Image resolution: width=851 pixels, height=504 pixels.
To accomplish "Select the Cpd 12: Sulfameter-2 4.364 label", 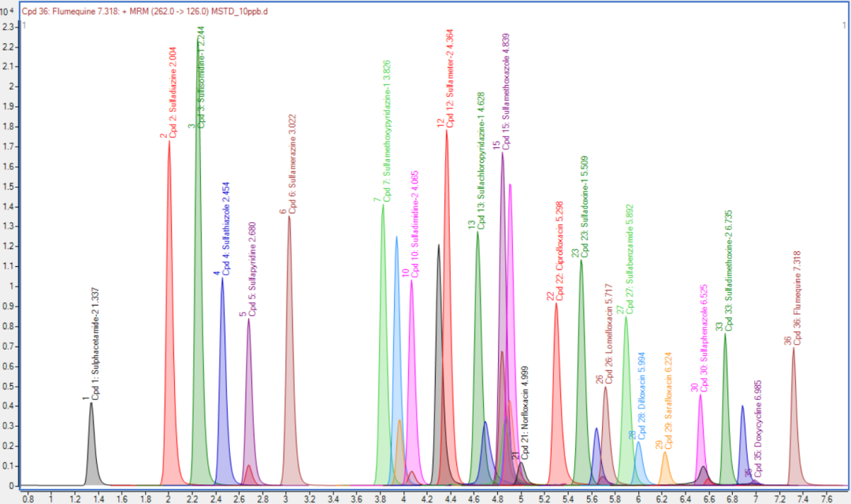I will coord(450,79).
